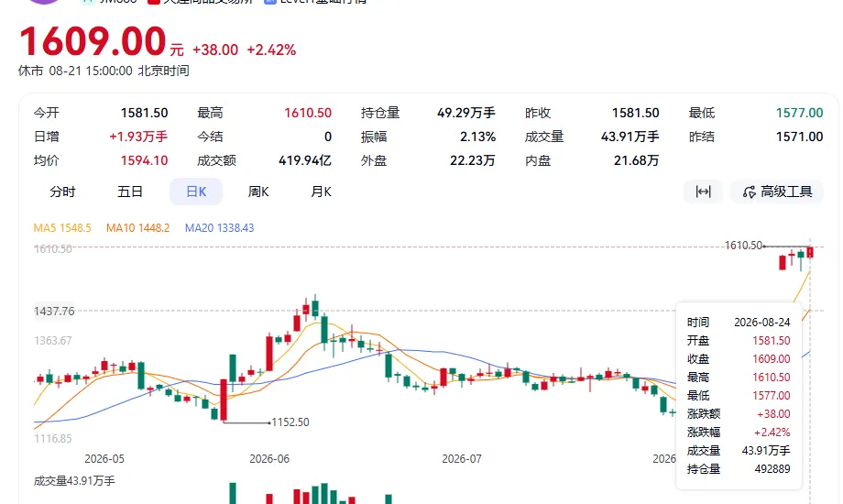
Task: Click the 昨结 value 1571.00
Action: point(799,137)
